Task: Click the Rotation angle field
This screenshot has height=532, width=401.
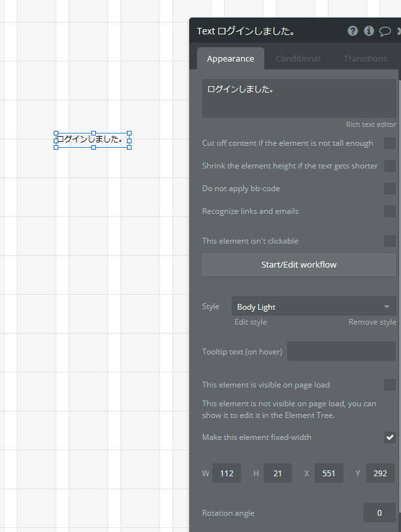Action: point(379,513)
